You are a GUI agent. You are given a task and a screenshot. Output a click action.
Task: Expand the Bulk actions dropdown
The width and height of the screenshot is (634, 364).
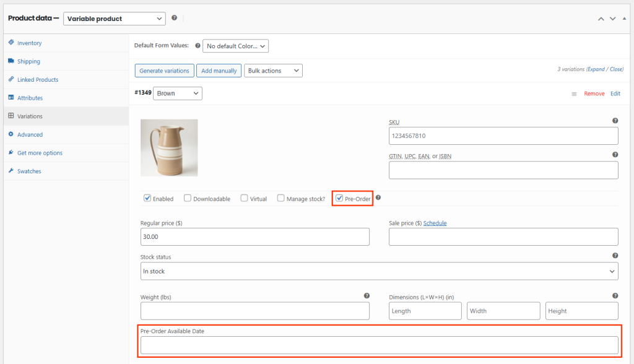tap(273, 71)
